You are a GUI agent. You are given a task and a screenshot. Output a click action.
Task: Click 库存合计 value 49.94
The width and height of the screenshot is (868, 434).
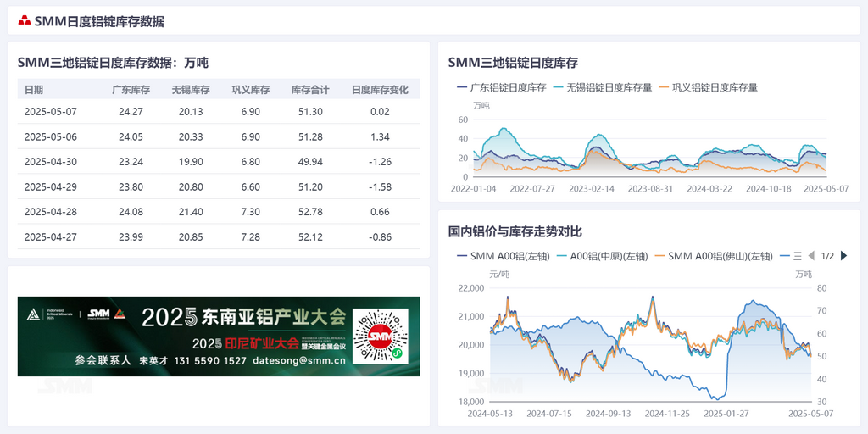[x=310, y=162]
